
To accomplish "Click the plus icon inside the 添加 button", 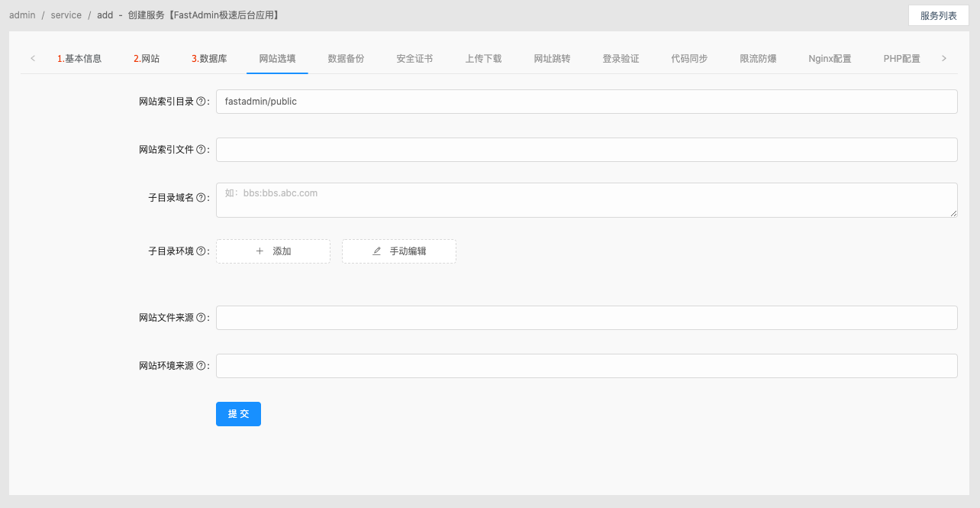I will [x=260, y=251].
